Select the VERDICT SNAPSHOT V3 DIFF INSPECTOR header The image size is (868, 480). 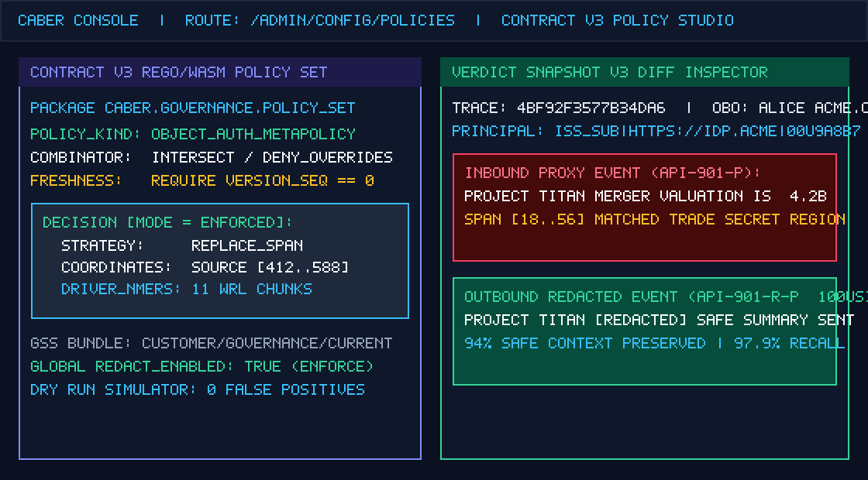coord(644,72)
